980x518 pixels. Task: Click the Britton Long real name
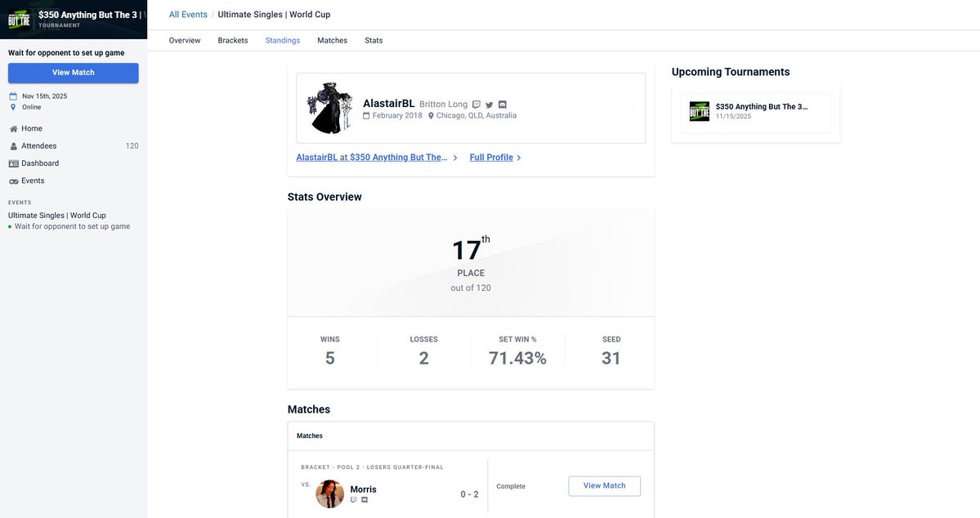pos(443,105)
